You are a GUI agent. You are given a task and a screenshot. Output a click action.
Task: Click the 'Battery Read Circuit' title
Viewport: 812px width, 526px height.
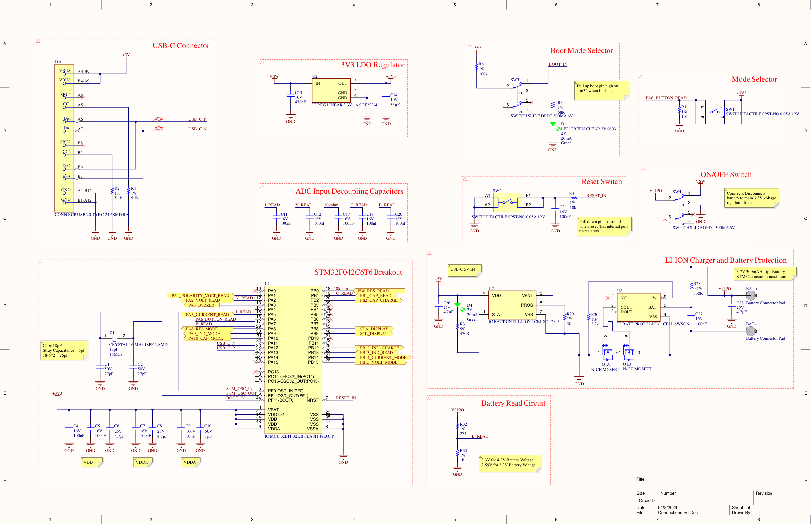pos(514,403)
